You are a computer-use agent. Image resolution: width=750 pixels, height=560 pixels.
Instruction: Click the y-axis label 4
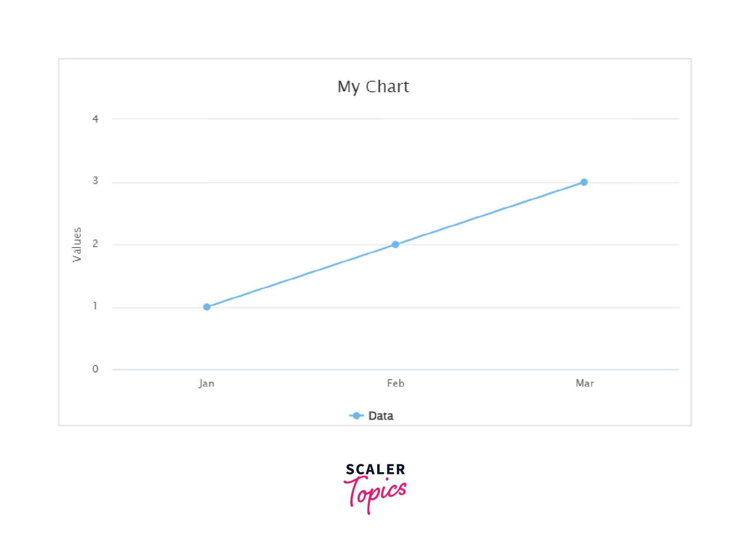(x=95, y=119)
